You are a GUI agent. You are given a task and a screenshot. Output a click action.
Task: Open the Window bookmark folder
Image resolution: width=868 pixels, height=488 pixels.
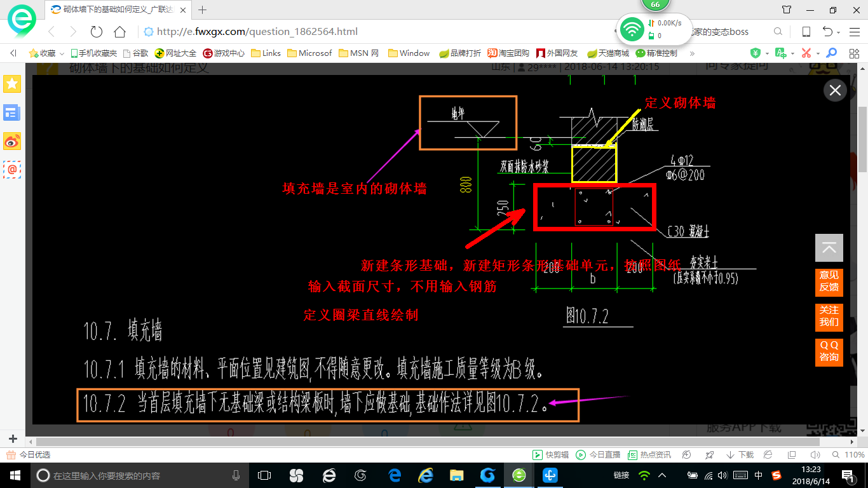[409, 53]
